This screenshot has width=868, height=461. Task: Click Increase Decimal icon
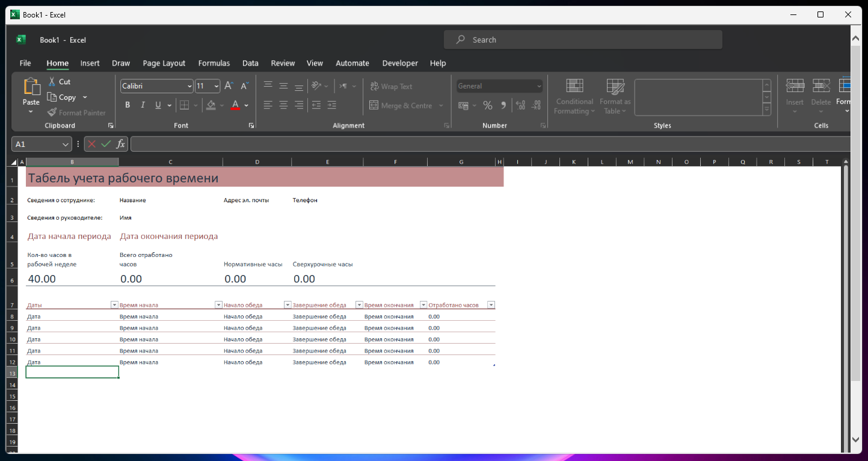point(521,105)
